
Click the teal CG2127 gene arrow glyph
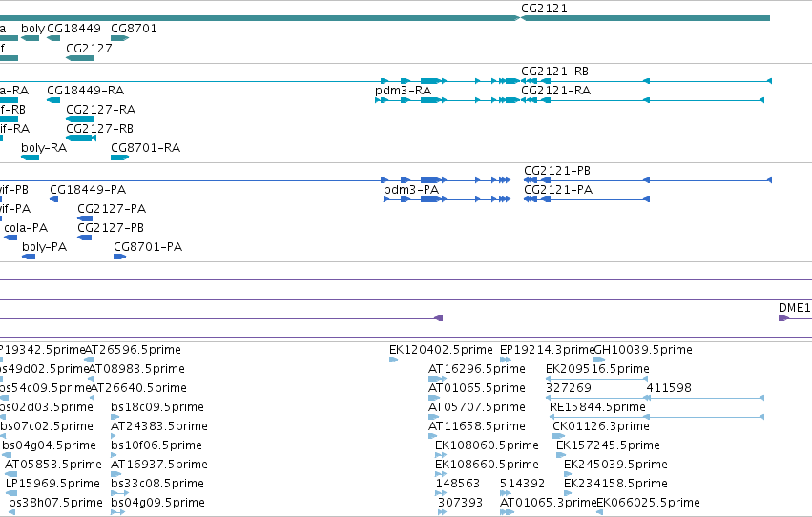pyautogui.click(x=80, y=58)
